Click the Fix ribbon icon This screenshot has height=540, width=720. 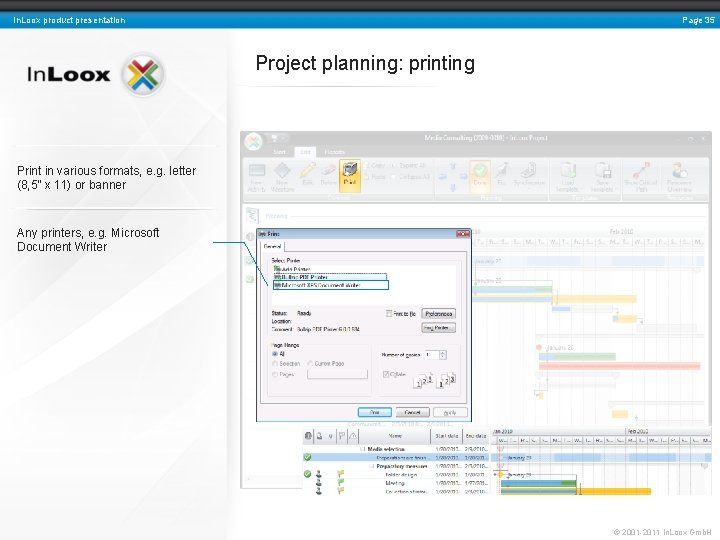[x=501, y=170]
